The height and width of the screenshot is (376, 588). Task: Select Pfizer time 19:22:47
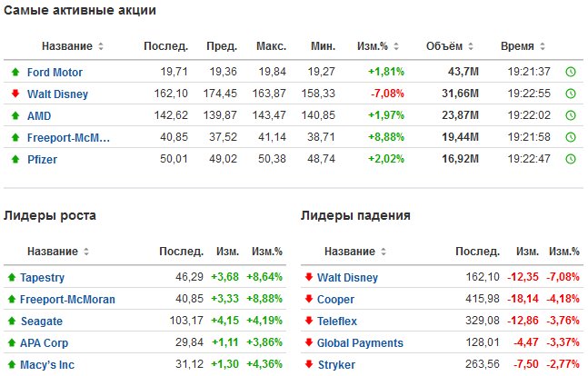pyautogui.click(x=529, y=159)
